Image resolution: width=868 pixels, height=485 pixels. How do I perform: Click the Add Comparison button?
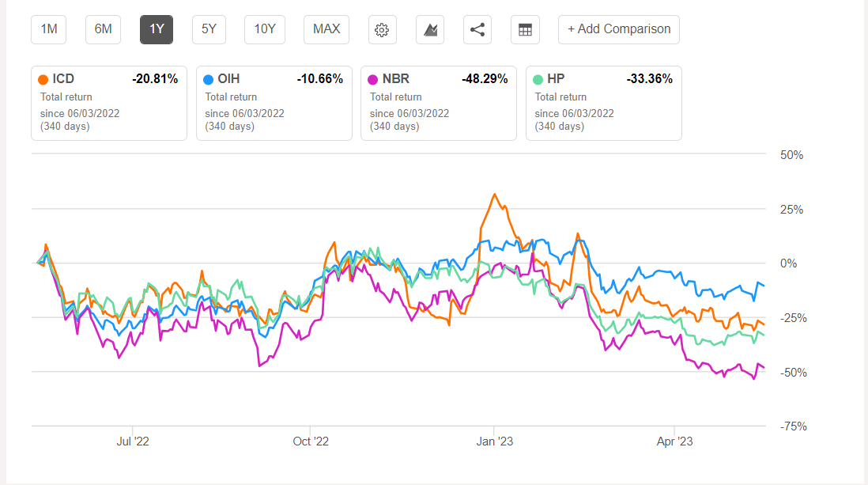click(x=619, y=29)
